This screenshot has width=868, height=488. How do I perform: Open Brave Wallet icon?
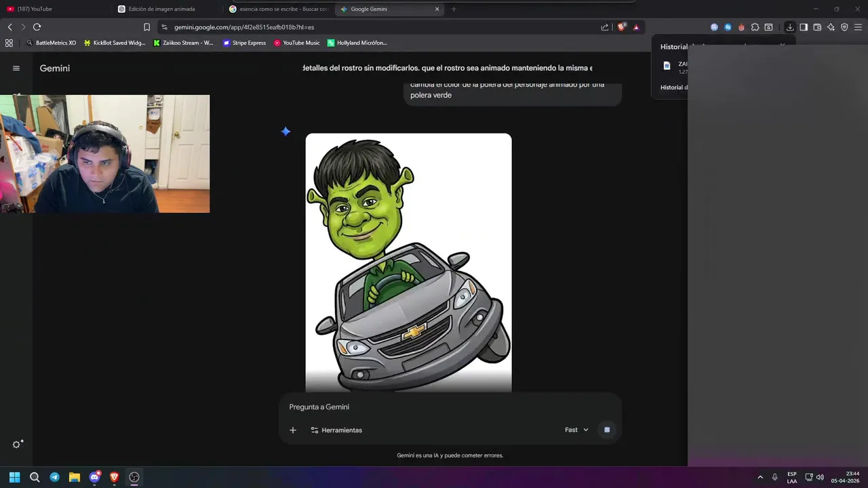tap(817, 27)
